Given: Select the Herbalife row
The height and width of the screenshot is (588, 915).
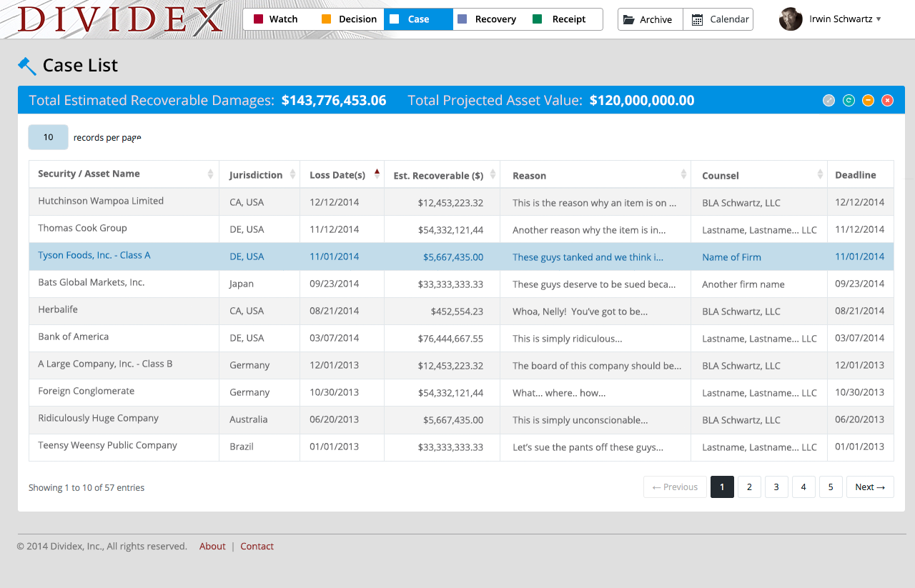Looking at the screenshot, I should (x=461, y=311).
